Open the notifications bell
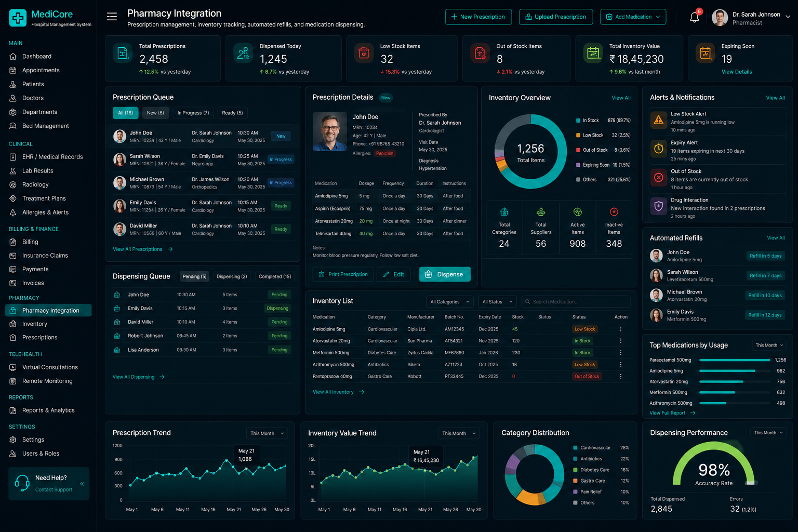This screenshot has height=532, width=798. tap(694, 17)
